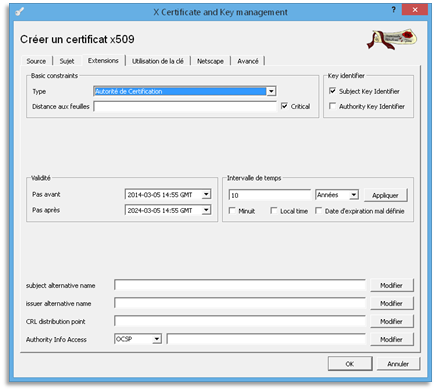Enable the Minuit checkbox
This screenshot has height=391, width=435.
[232, 211]
